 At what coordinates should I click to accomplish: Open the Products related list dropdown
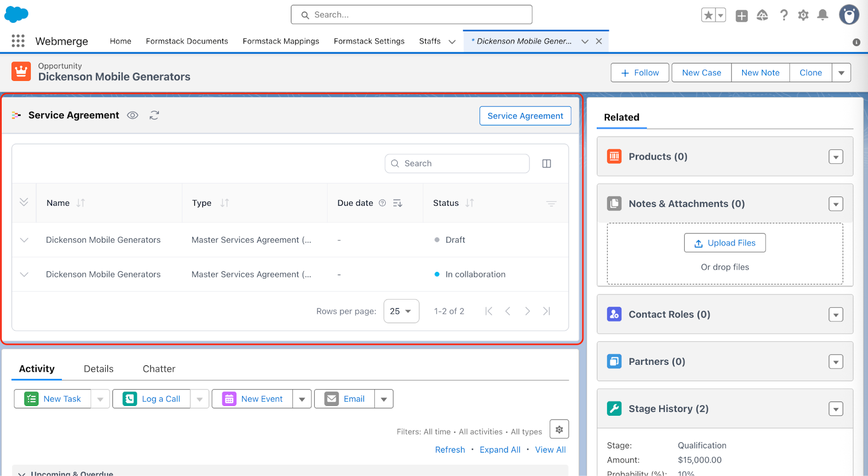pos(835,157)
